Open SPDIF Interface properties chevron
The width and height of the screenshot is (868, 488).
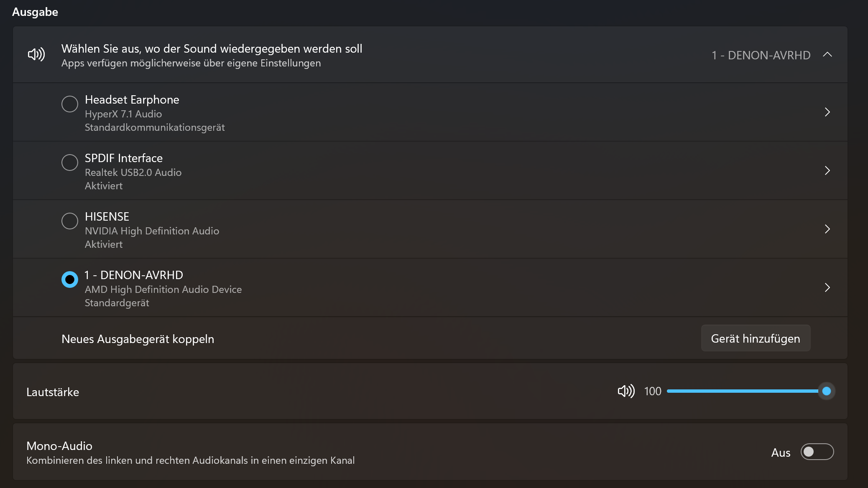pos(827,170)
